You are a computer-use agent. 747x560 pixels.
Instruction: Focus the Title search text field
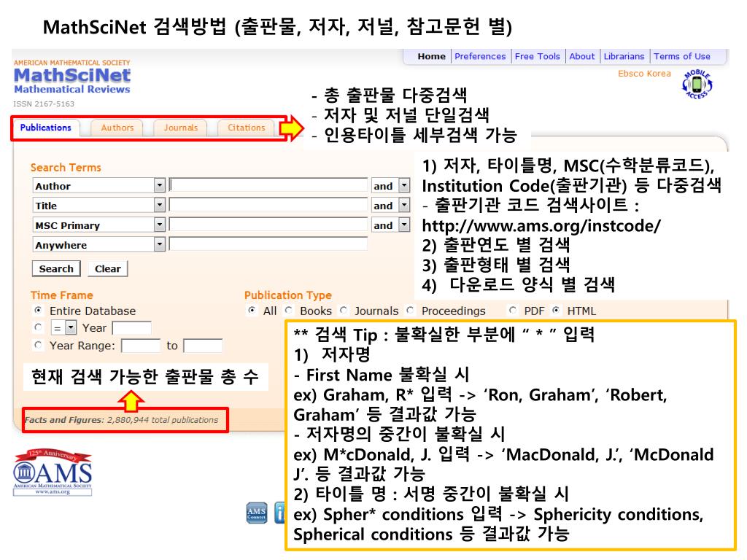[x=268, y=205]
